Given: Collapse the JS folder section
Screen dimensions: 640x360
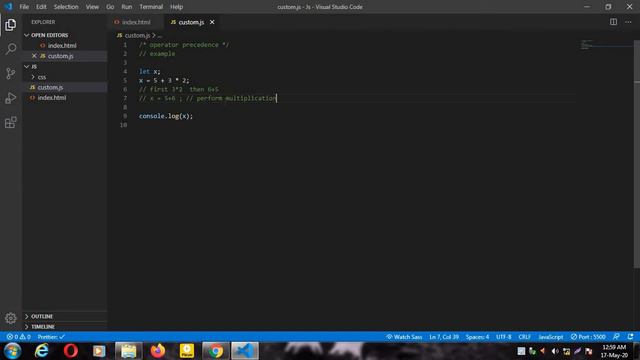Looking at the screenshot, I should tap(31, 67).
